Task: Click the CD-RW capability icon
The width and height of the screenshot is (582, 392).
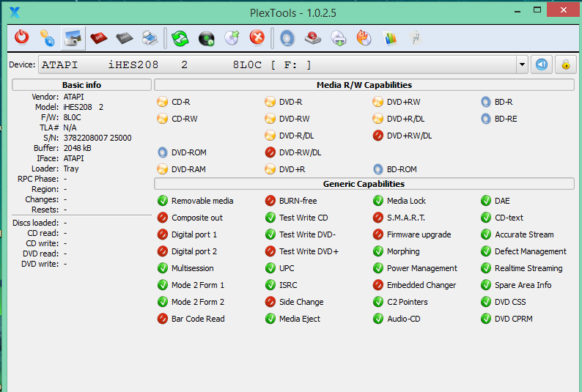Action: tap(162, 119)
